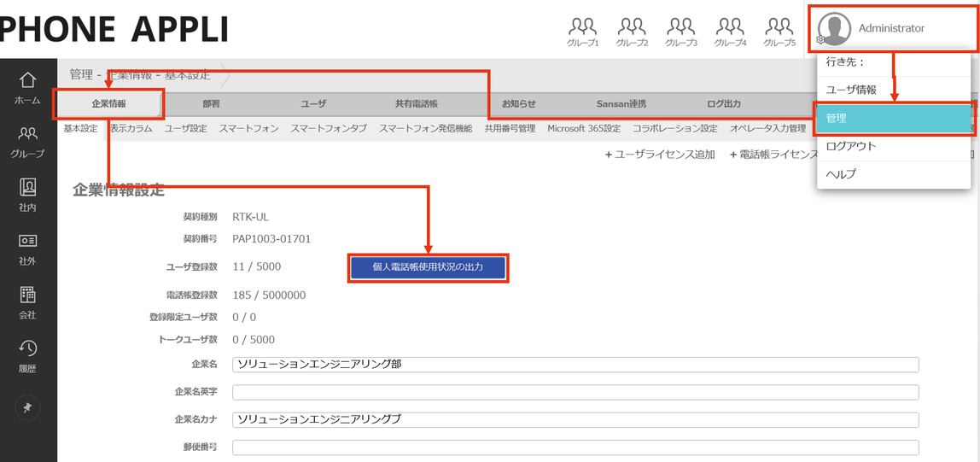980x462 pixels.
Task: Select the グループ sidebar icon
Action: [x=27, y=141]
